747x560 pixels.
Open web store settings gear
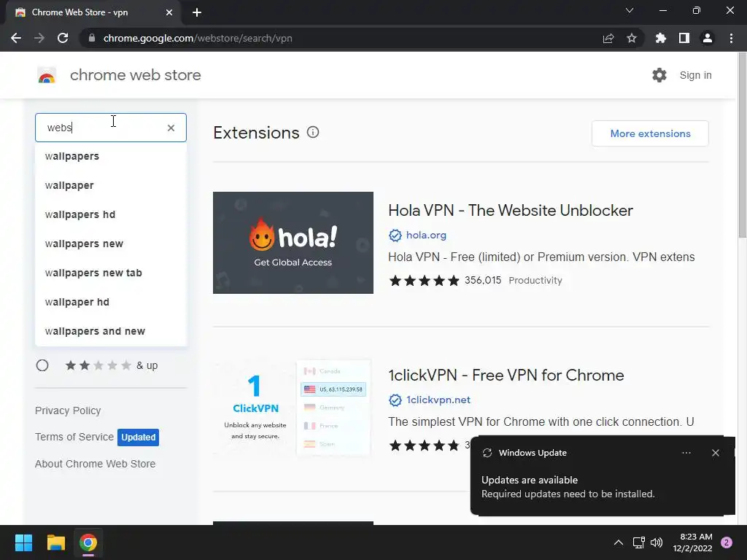click(x=659, y=75)
